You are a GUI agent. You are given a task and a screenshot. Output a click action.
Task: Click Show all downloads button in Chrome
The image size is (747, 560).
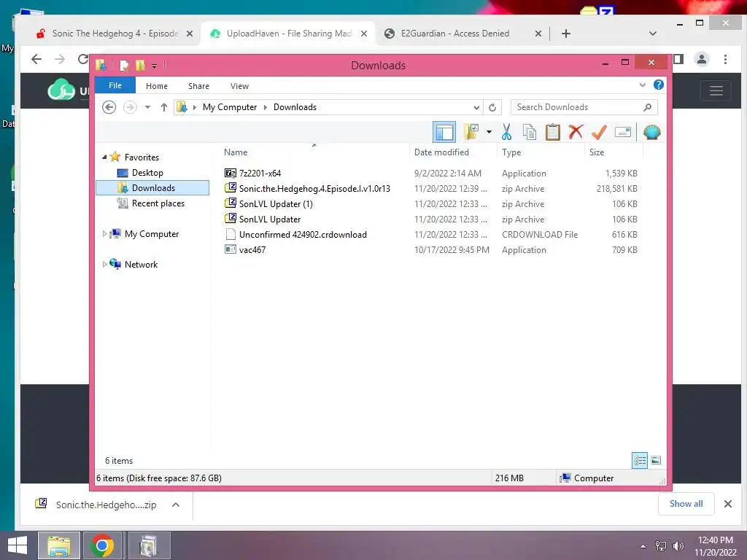(686, 504)
